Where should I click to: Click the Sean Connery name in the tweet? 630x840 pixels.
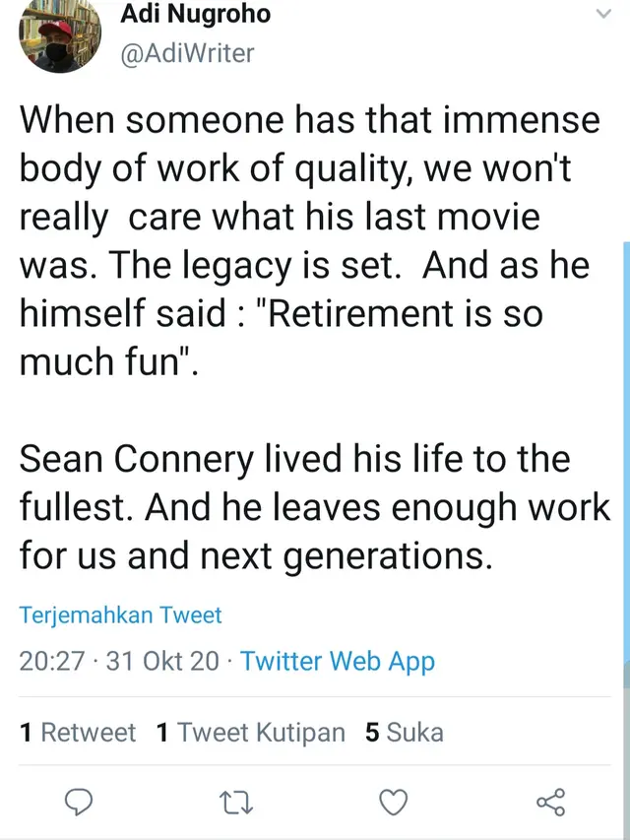[136, 459]
